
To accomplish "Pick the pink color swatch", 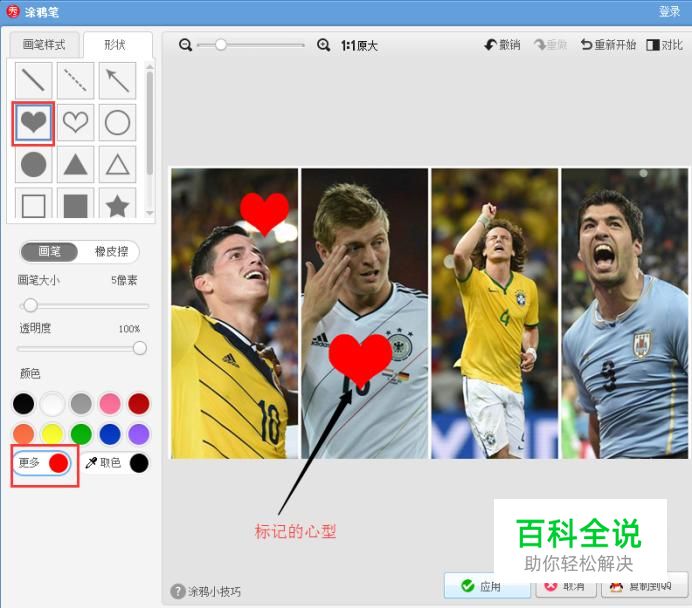I will pos(110,404).
